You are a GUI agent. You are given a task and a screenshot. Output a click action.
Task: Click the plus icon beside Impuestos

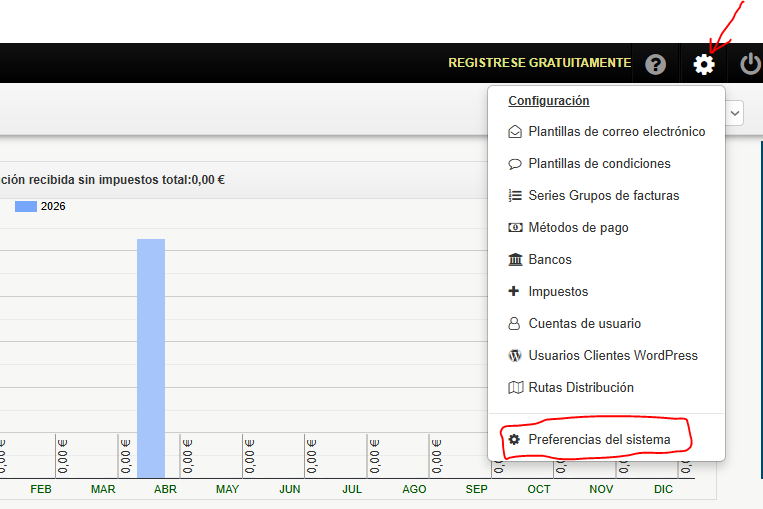click(514, 291)
